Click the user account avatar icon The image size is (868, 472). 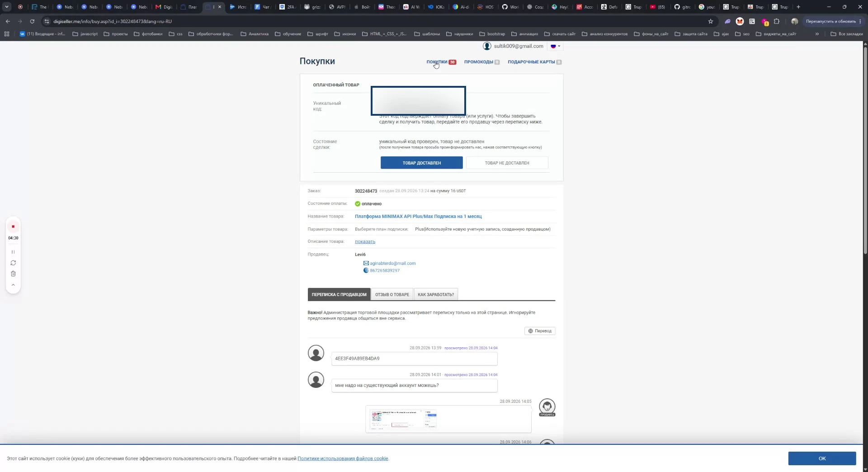[x=487, y=46]
